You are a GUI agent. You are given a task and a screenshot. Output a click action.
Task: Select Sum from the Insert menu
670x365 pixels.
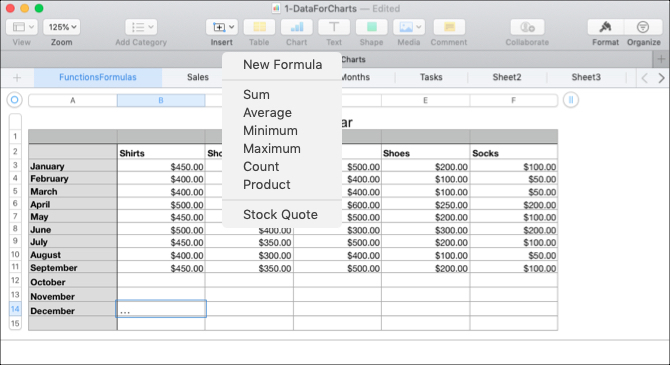pyautogui.click(x=256, y=94)
